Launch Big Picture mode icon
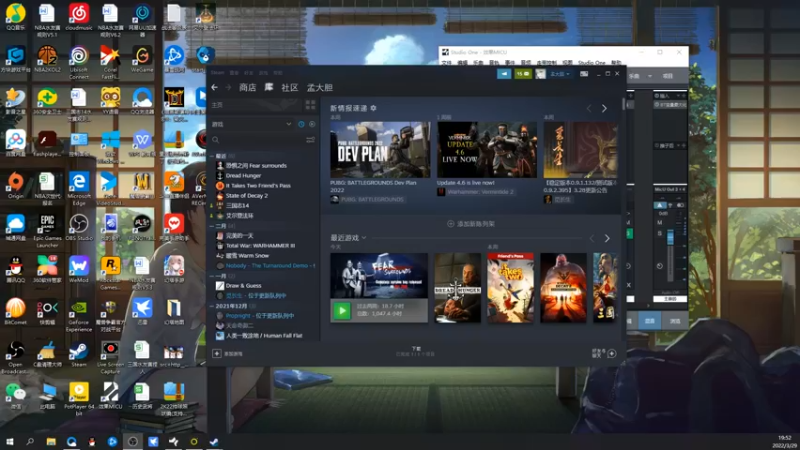 click(x=584, y=74)
